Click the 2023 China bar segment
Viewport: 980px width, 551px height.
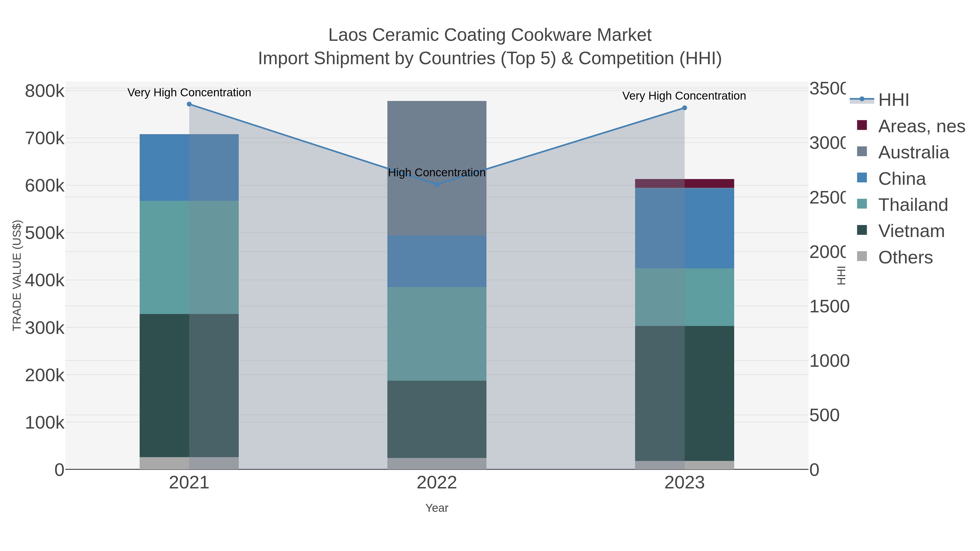click(684, 228)
